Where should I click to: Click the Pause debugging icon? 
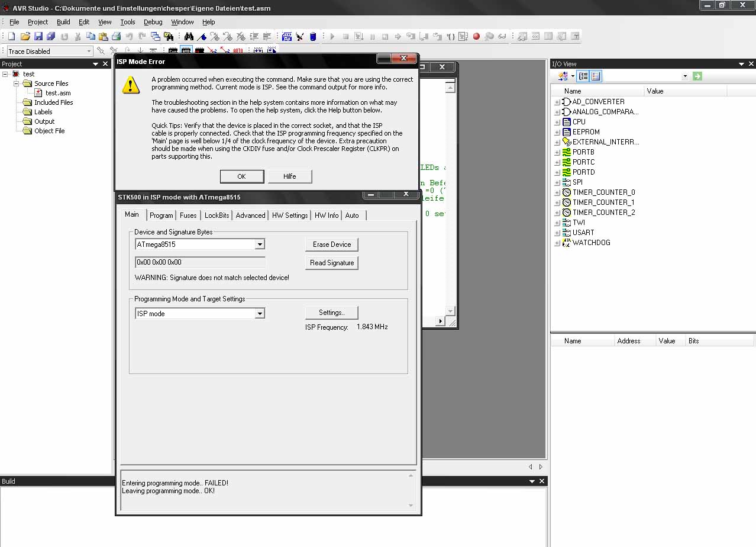pyautogui.click(x=372, y=36)
